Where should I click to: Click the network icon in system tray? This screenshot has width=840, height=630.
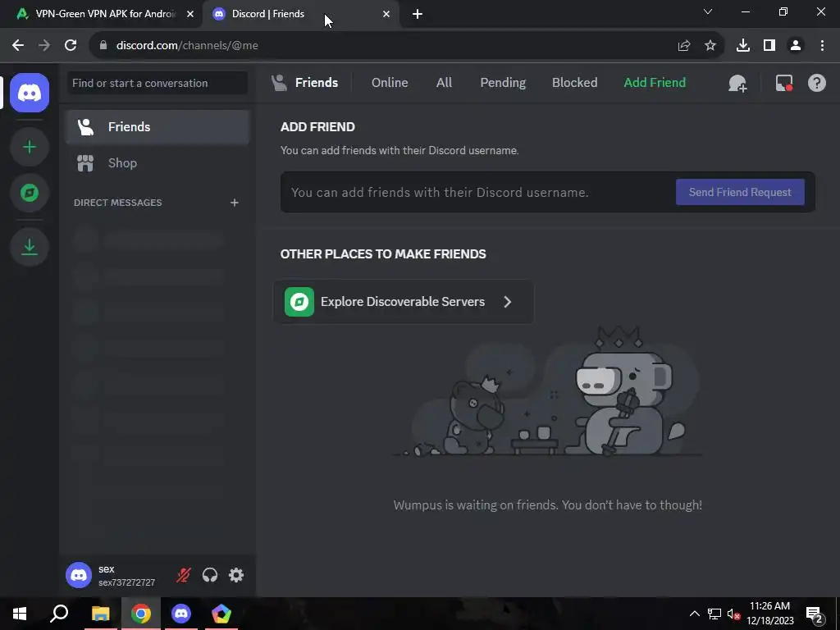714,614
